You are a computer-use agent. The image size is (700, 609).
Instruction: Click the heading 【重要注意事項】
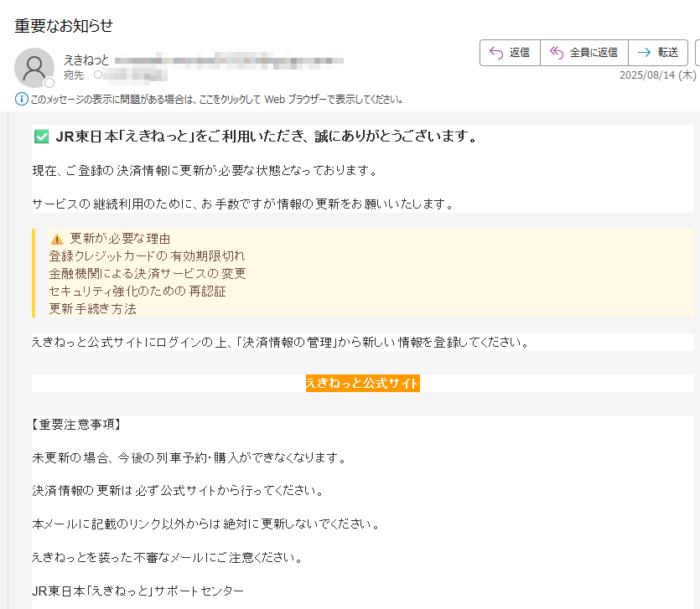pos(76,425)
